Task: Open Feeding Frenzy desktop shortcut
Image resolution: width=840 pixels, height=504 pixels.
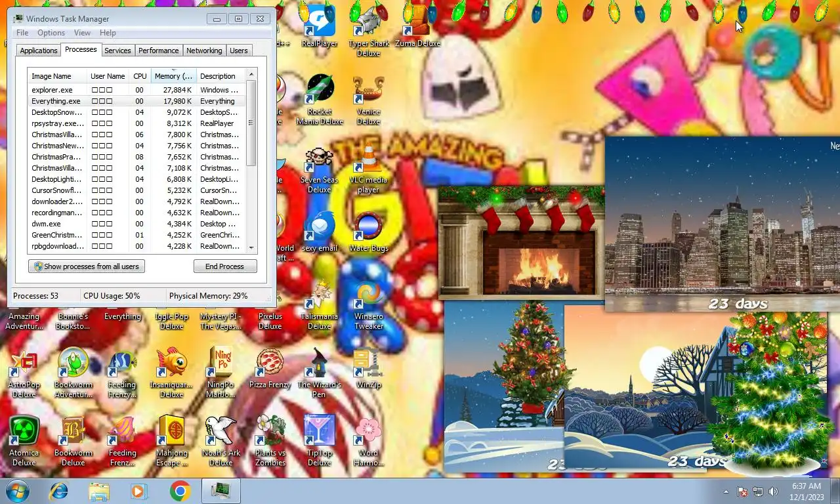Action: [122, 373]
